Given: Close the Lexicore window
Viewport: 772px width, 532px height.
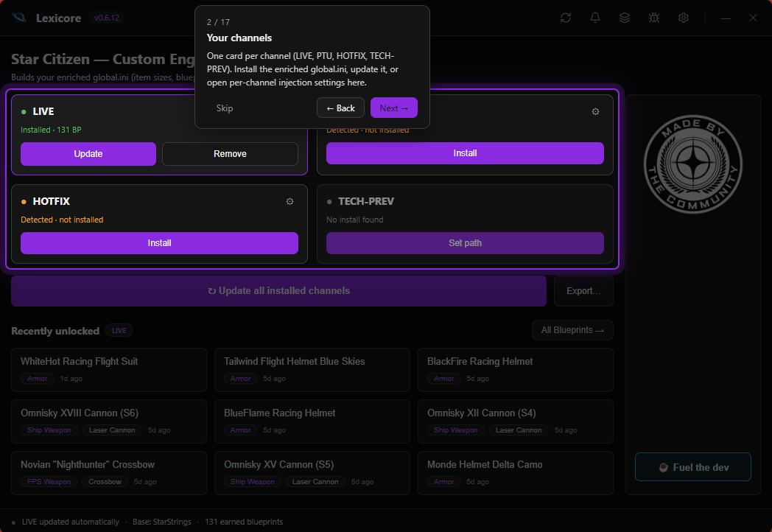Looking at the screenshot, I should (753, 18).
